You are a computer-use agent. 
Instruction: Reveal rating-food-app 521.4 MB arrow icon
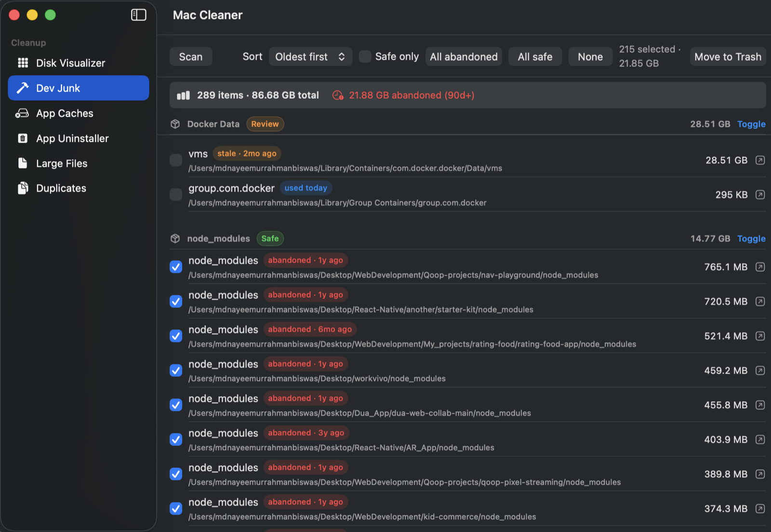tap(760, 336)
